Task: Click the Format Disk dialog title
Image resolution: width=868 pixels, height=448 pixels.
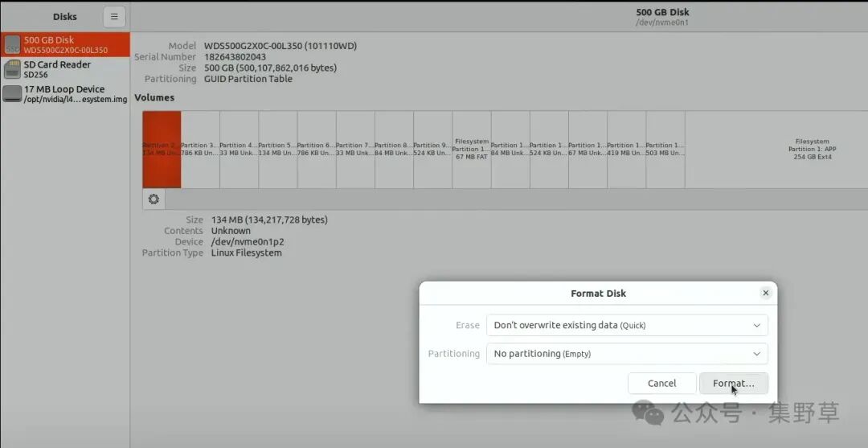Action: coord(599,294)
